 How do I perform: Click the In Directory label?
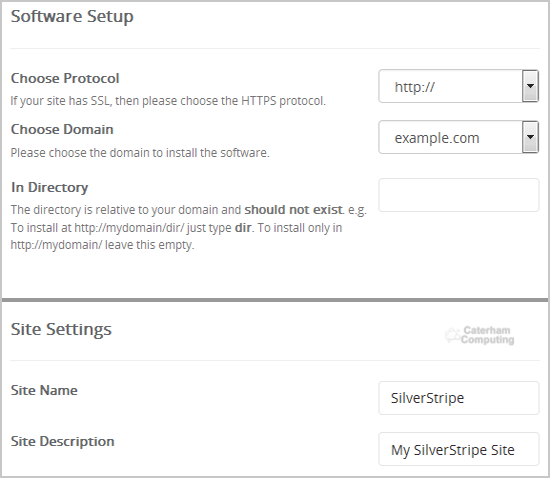coord(49,188)
